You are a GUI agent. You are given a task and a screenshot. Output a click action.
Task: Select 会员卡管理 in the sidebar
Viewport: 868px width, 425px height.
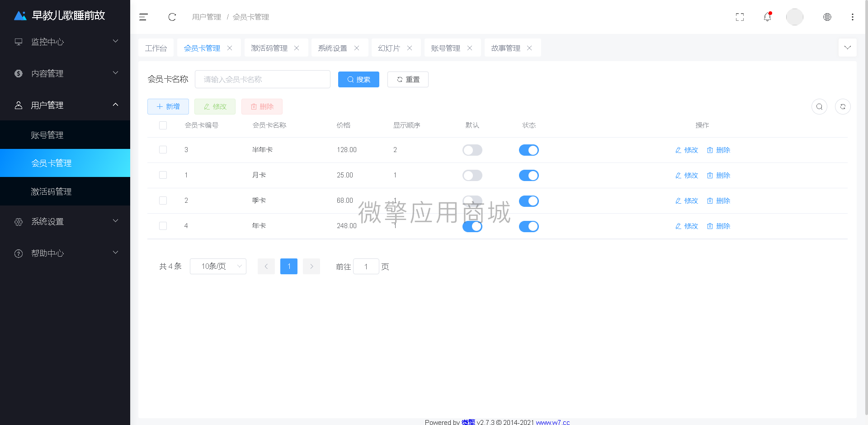[x=65, y=163]
